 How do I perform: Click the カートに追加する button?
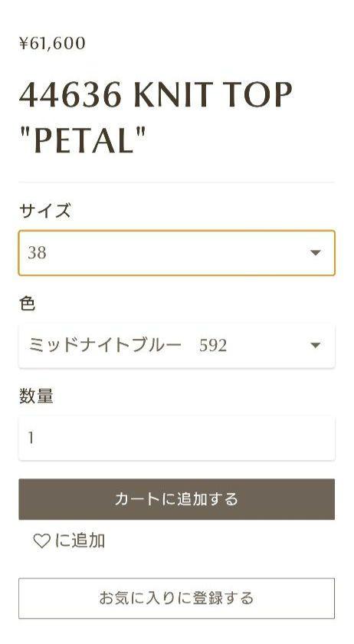[x=176, y=499]
